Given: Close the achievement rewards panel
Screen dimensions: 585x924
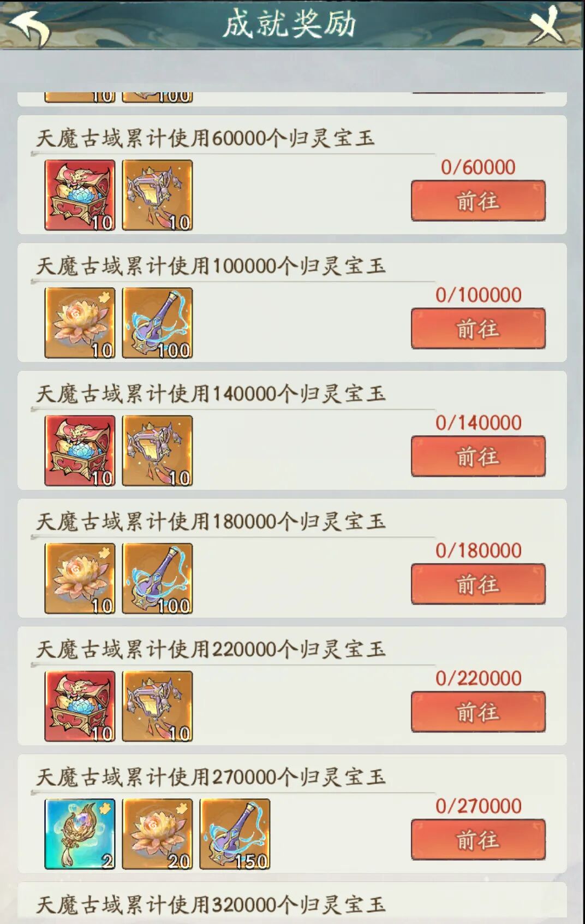Looking at the screenshot, I should pos(547,25).
